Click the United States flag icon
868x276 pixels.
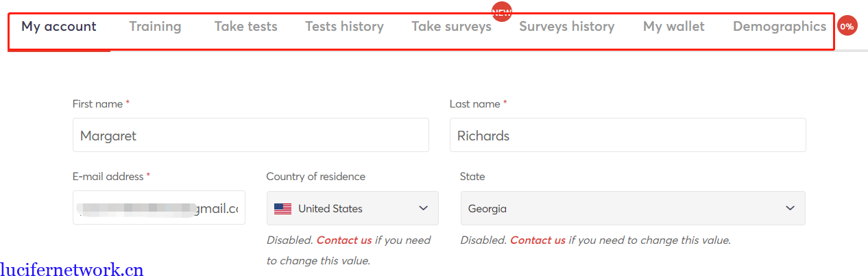[282, 209]
